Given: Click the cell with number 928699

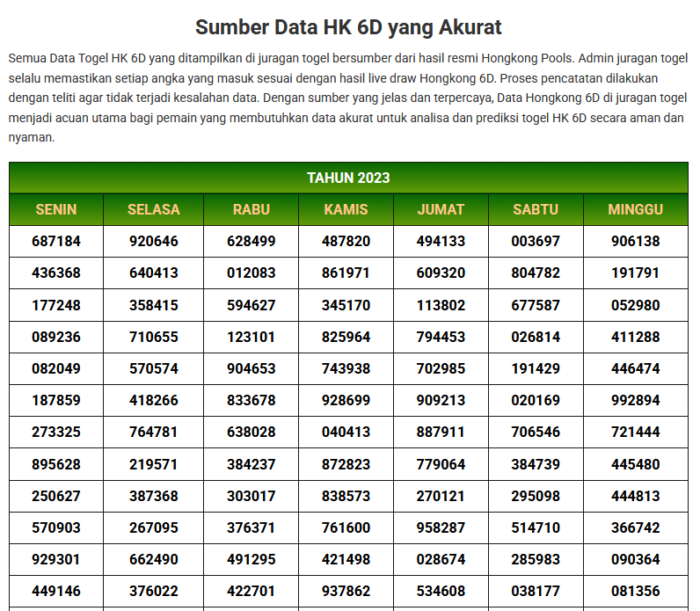Looking at the screenshot, I should pos(346,400).
